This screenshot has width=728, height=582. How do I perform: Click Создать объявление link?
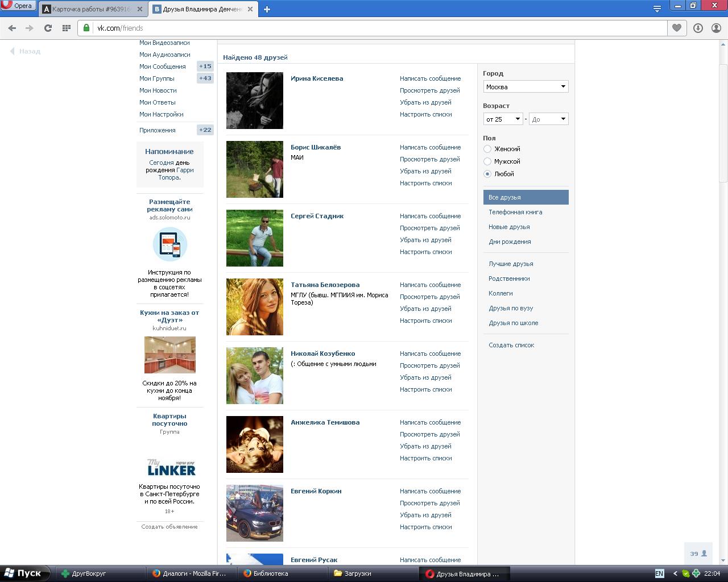click(x=169, y=527)
